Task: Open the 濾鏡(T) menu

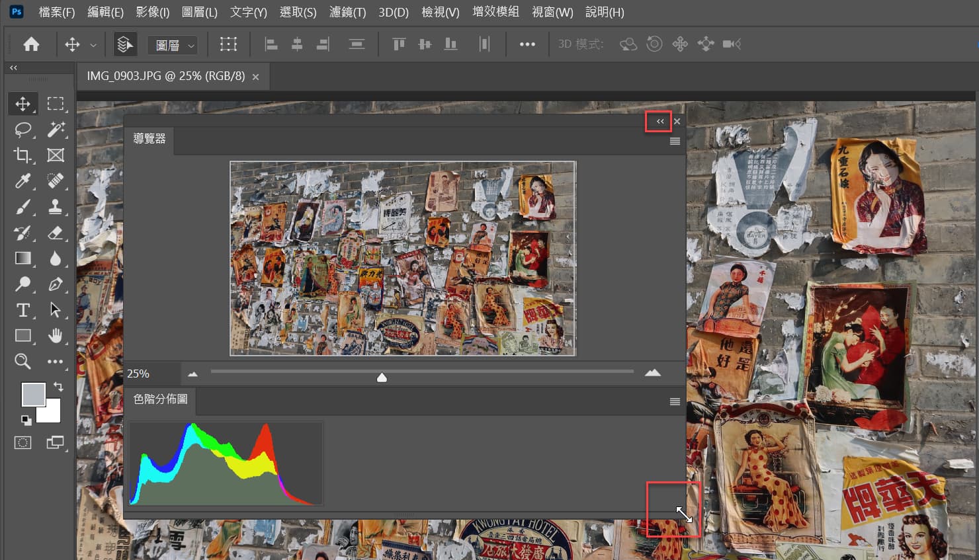Action: pyautogui.click(x=347, y=12)
